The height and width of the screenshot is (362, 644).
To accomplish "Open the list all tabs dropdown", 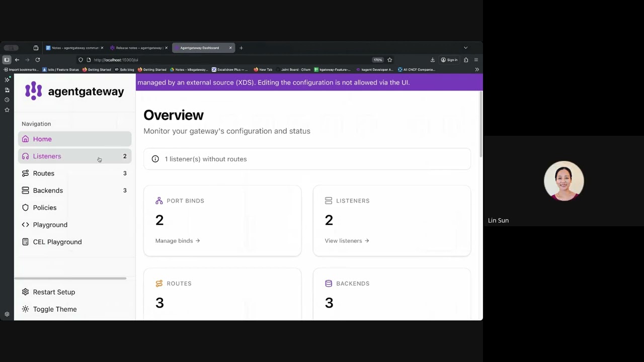I will pos(465,48).
